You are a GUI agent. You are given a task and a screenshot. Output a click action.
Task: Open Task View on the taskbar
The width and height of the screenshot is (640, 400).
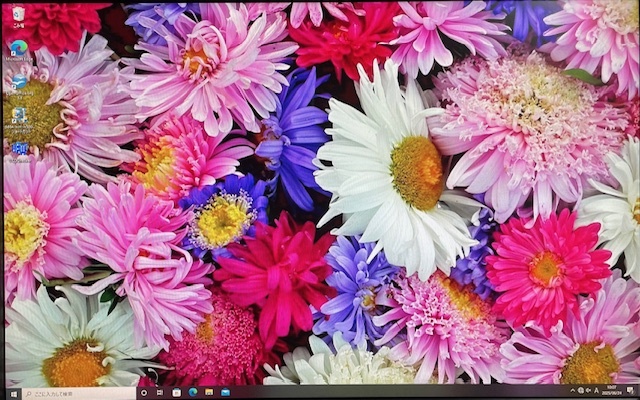pyautogui.click(x=160, y=393)
